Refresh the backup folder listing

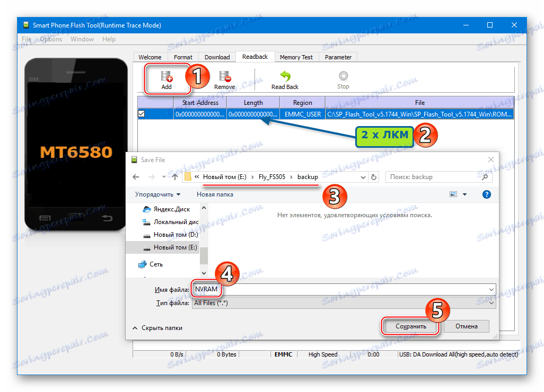374,177
